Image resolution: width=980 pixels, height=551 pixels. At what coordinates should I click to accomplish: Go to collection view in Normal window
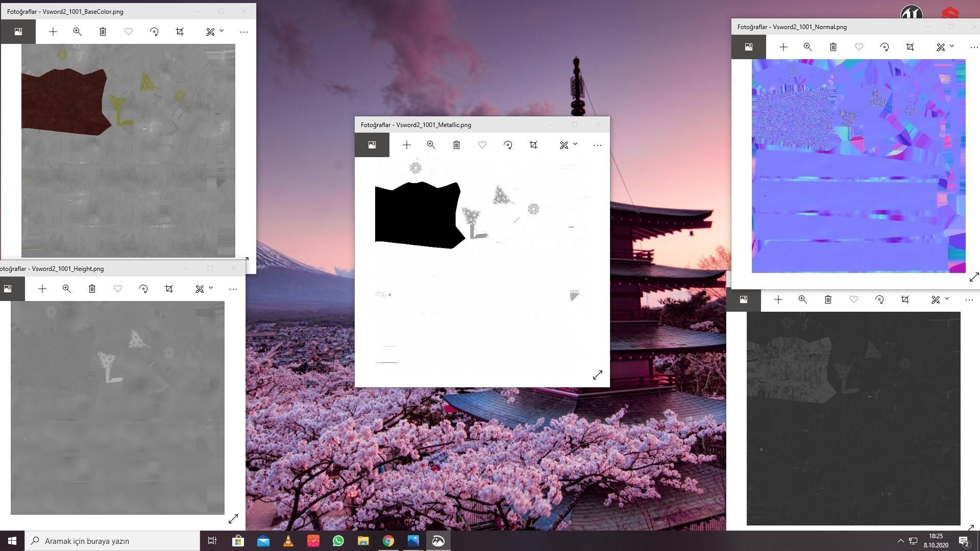[x=748, y=47]
